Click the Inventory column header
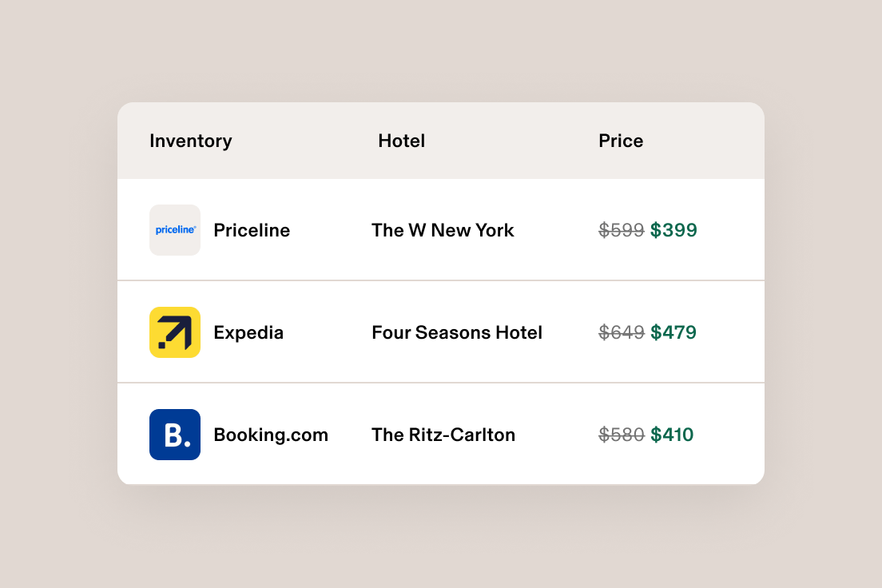The image size is (882, 588). click(190, 141)
